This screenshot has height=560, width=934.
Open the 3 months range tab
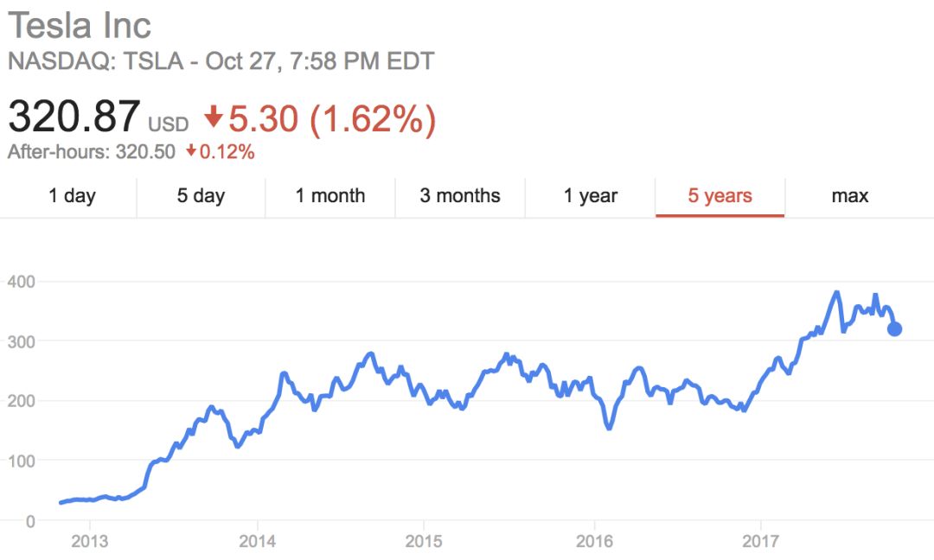(460, 196)
